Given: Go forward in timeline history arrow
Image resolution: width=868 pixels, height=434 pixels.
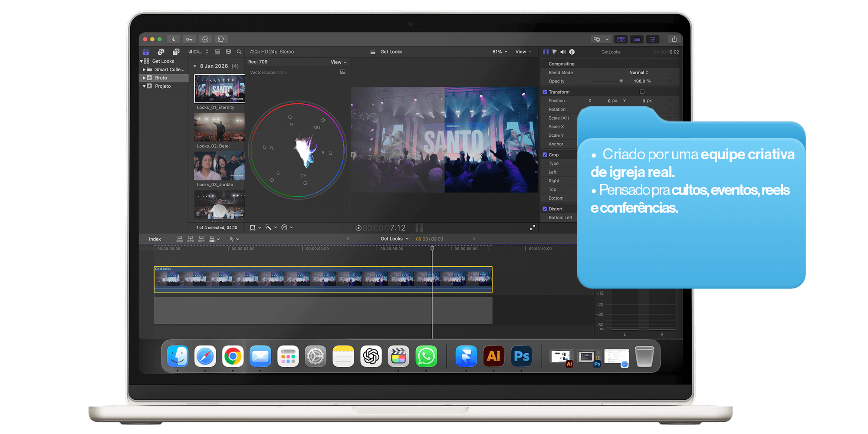Looking at the screenshot, I should click(474, 238).
